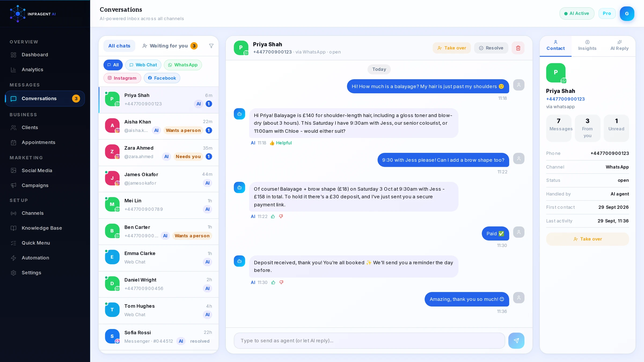Send message with the paper plane icon
Viewport: 644px width, 362px height.
pos(516,341)
